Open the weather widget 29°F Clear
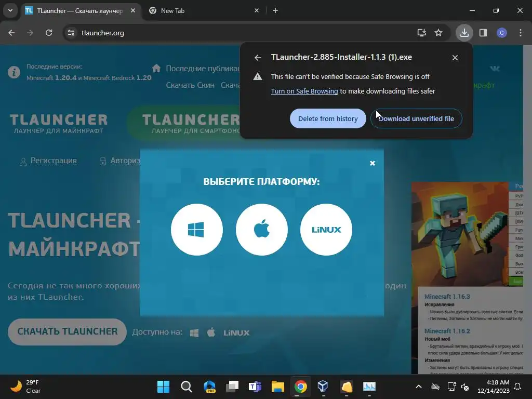The height and width of the screenshot is (399, 532). (25, 387)
